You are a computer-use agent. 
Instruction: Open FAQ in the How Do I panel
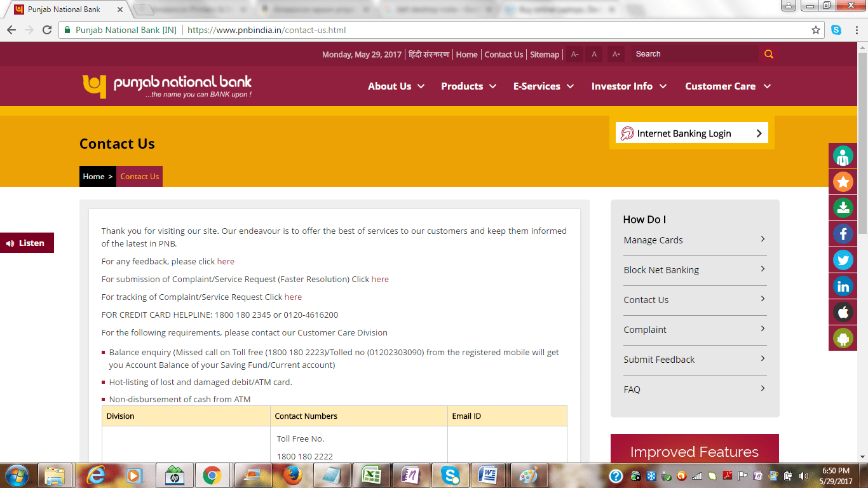695,390
